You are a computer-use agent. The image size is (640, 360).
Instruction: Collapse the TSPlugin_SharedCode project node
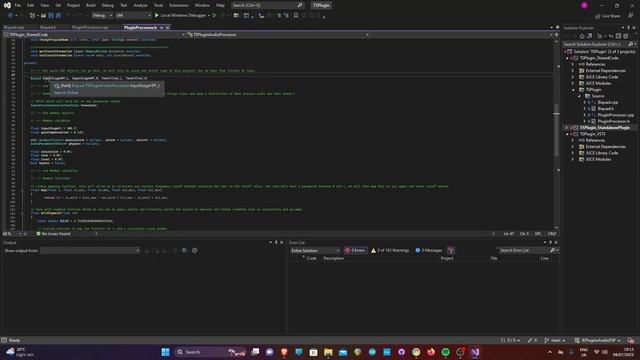567,58
